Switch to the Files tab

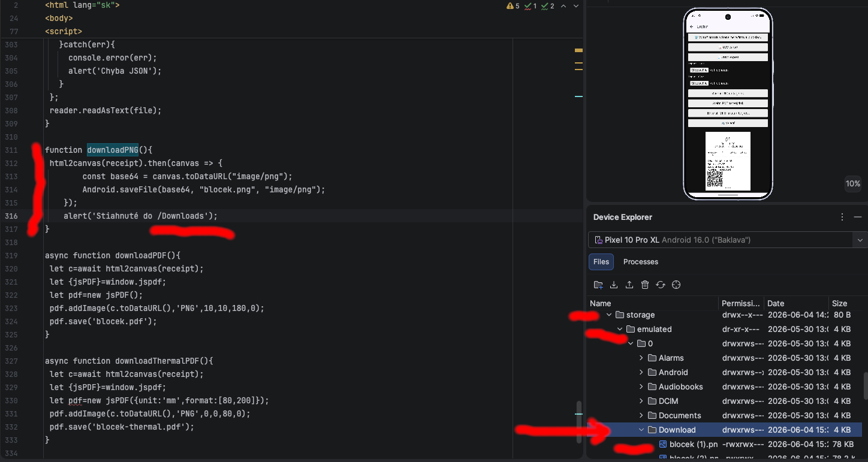point(601,262)
